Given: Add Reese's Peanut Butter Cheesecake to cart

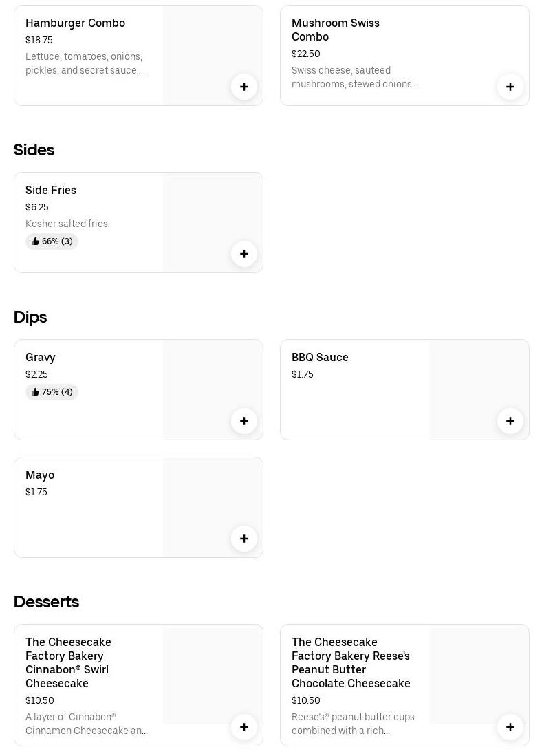Looking at the screenshot, I should coord(510,727).
